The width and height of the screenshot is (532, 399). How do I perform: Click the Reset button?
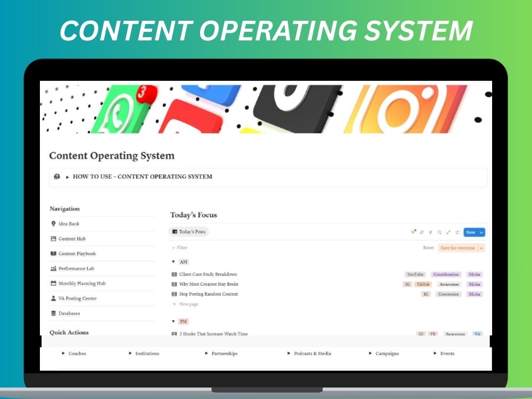pyautogui.click(x=428, y=248)
